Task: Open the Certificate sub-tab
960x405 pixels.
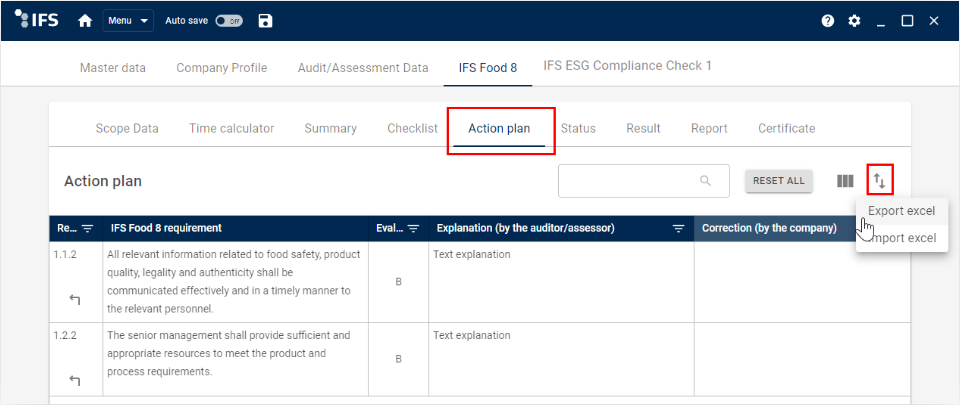Action: click(787, 128)
